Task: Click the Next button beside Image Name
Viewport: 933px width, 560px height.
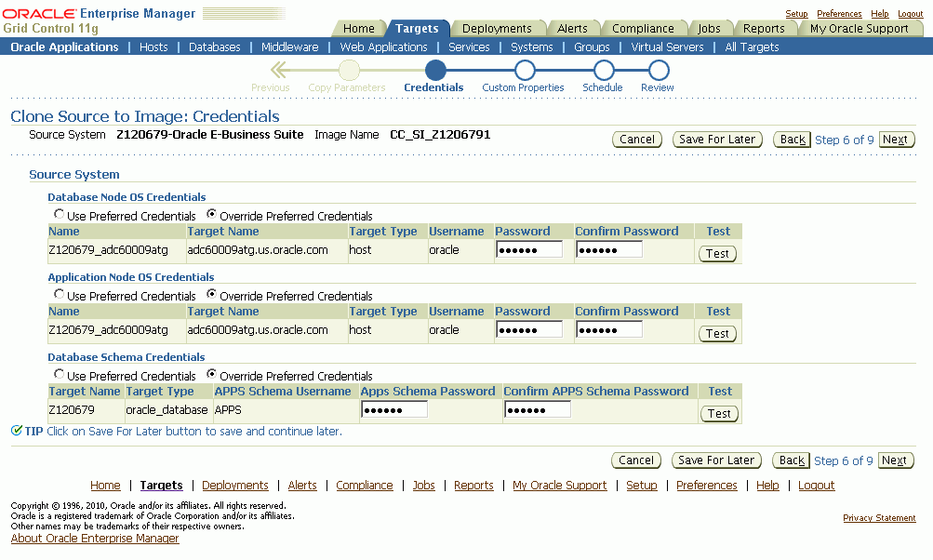Action: click(x=896, y=140)
